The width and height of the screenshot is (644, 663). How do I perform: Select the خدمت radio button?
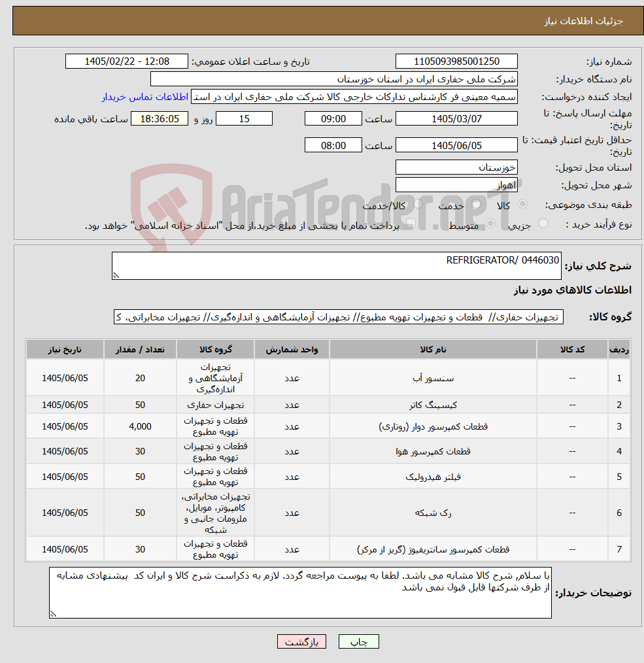coord(476,204)
